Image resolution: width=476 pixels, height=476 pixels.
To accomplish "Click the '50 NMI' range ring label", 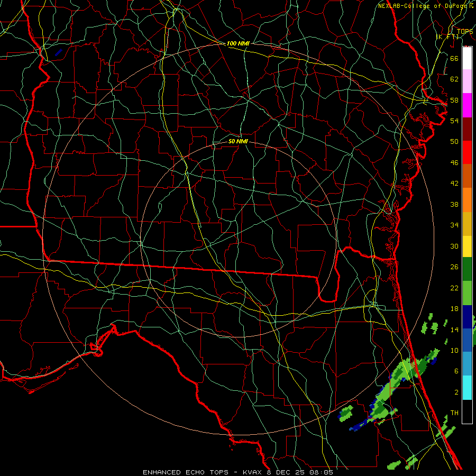I will tap(238, 141).
